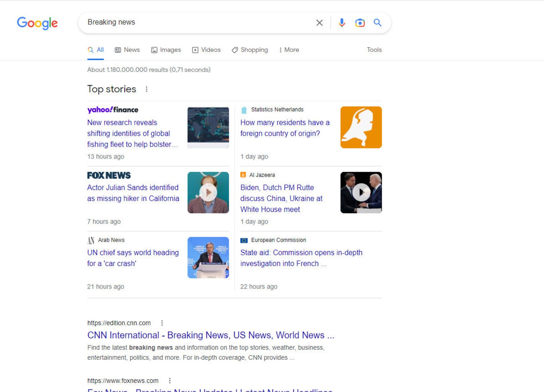Click into the Breaking news search field
The image size is (544, 392).
[198, 22]
